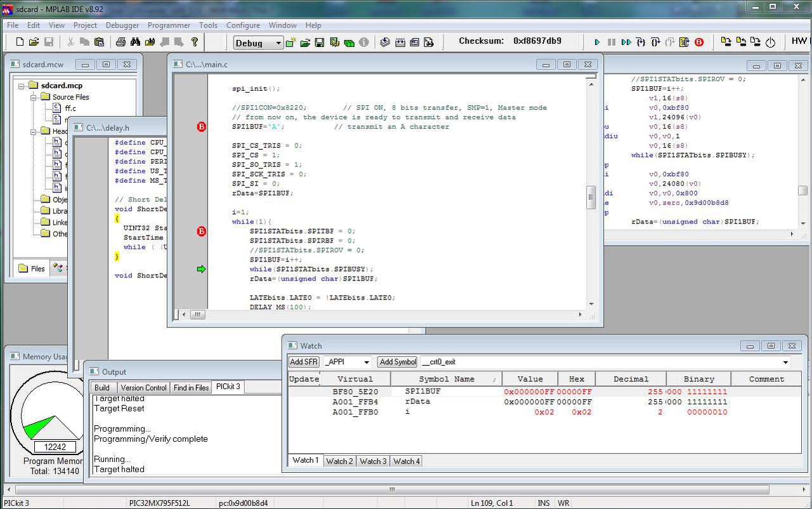The height and width of the screenshot is (509, 812).
Task: Click the red Breakpoints icon in toolbar
Action: click(699, 43)
